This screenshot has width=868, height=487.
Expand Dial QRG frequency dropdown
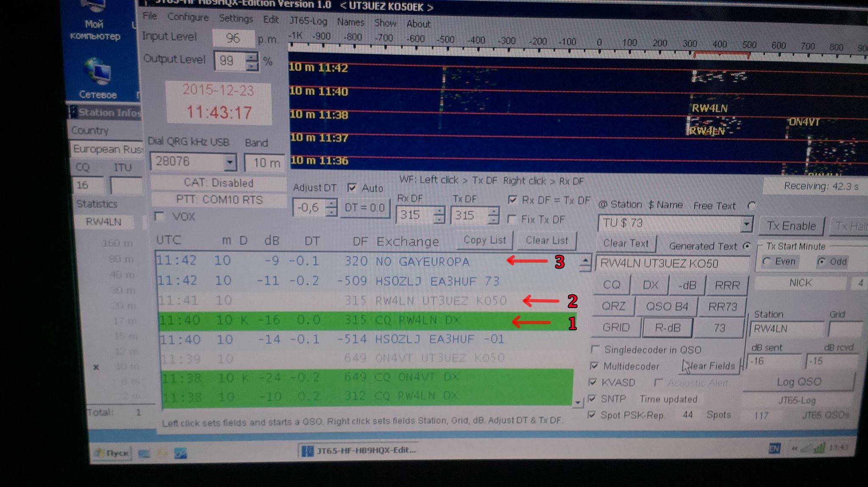[229, 162]
